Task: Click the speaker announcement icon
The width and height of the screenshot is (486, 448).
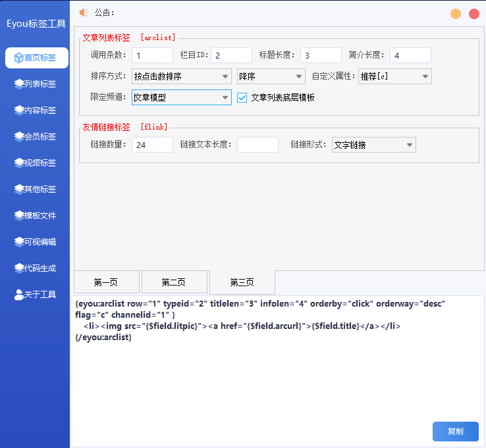Action: click(x=84, y=12)
